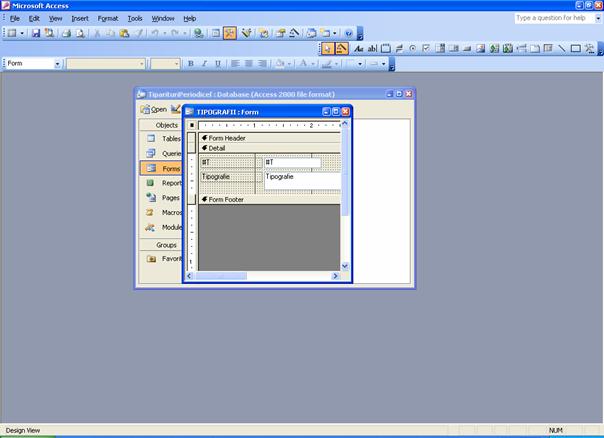Image resolution: width=604 pixels, height=438 pixels.
Task: Open the Font size dropdown
Action: point(176,64)
